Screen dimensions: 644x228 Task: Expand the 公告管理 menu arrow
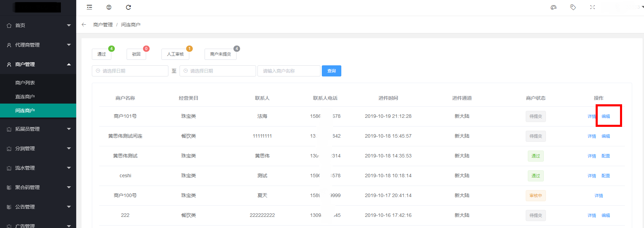pyautogui.click(x=69, y=207)
